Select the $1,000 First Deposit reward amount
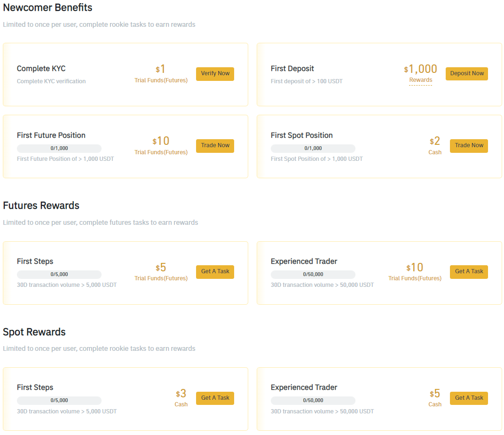Viewport: 504px width, 435px height. click(420, 69)
